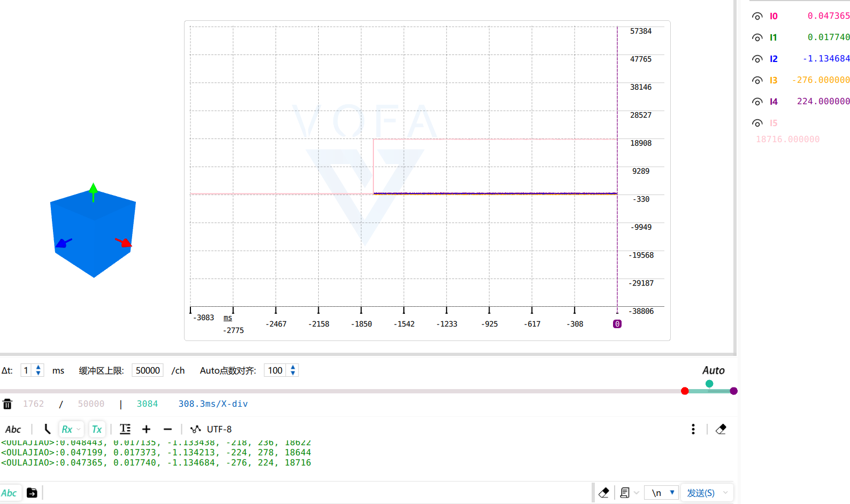Hide the I2 channel curve

pyautogui.click(x=757, y=59)
